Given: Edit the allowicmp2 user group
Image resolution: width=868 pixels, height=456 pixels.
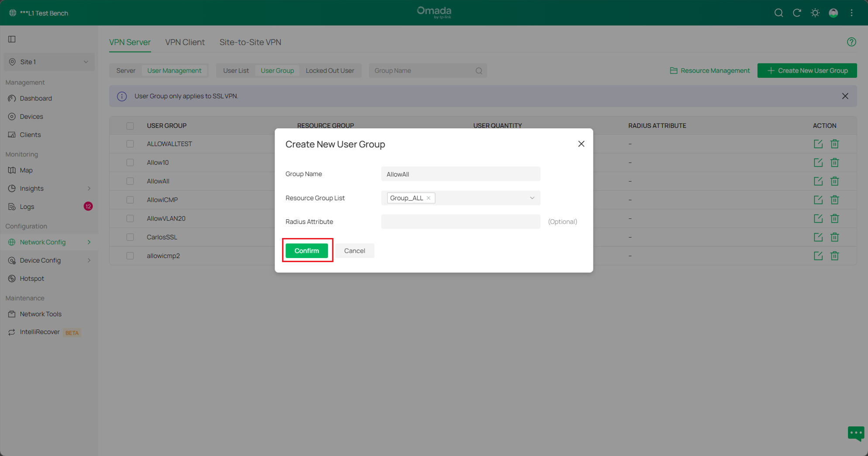Looking at the screenshot, I should pyautogui.click(x=818, y=256).
